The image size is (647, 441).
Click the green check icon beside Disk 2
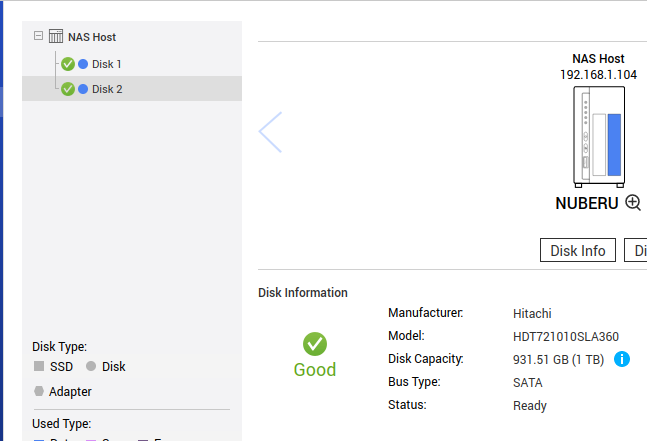click(x=68, y=89)
